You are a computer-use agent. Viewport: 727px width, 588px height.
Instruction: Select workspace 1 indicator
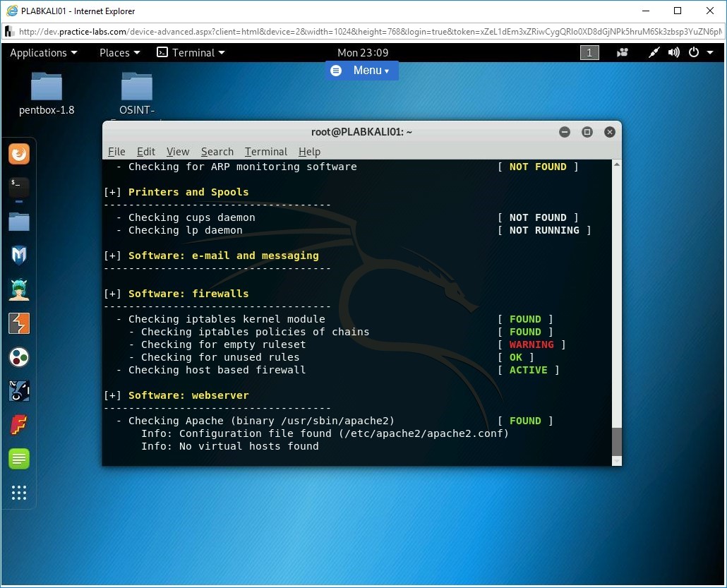[589, 53]
